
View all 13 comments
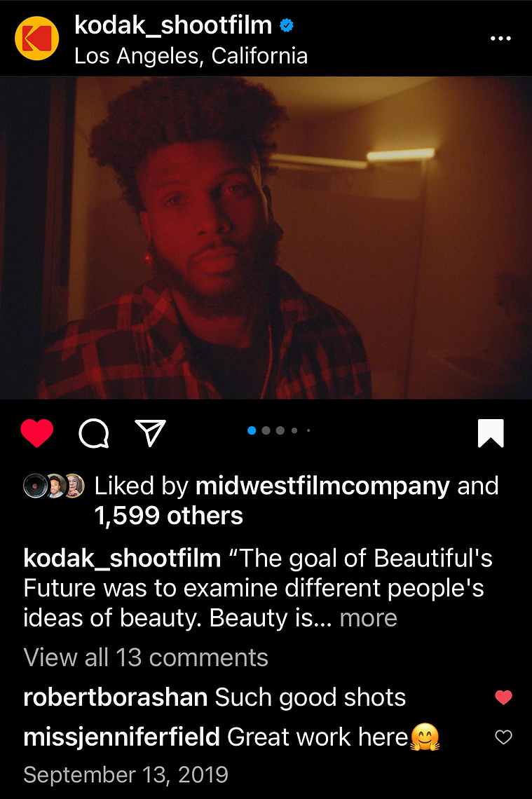click(x=146, y=657)
